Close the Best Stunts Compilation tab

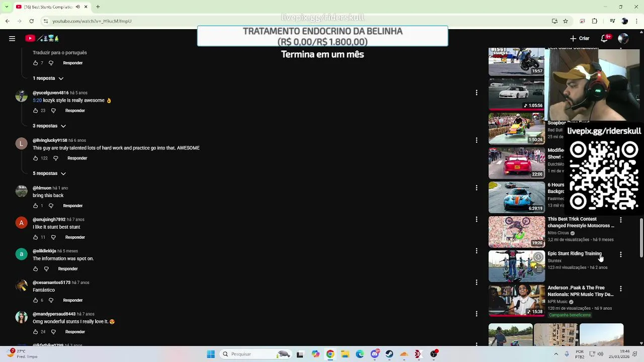(x=86, y=7)
